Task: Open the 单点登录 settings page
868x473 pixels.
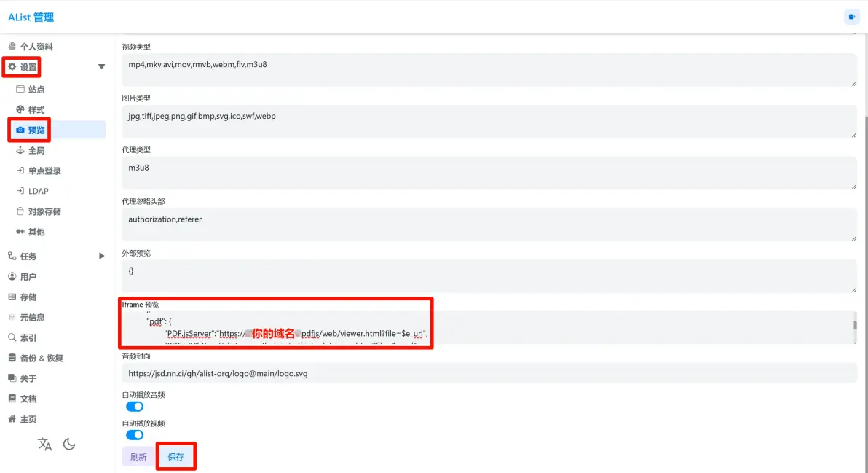Action: (x=44, y=171)
